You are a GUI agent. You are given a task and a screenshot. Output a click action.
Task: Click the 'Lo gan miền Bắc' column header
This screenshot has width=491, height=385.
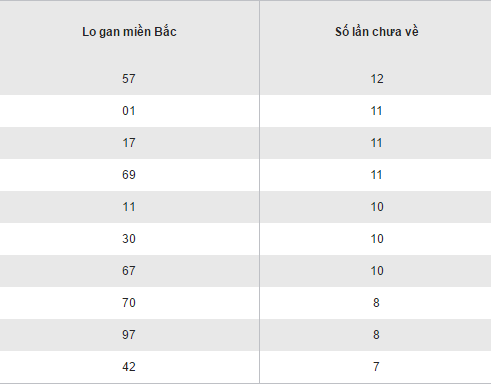[x=129, y=32]
